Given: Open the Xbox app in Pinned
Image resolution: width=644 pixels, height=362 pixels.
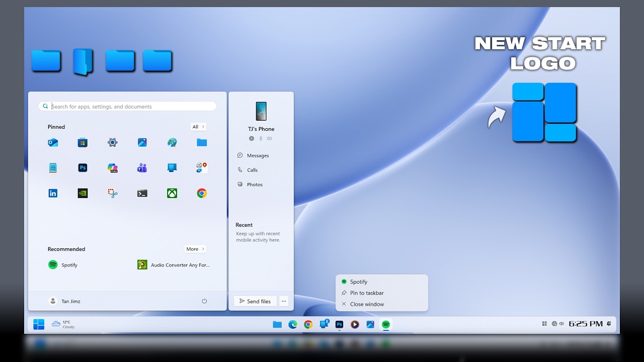Looking at the screenshot, I should coord(172,193).
